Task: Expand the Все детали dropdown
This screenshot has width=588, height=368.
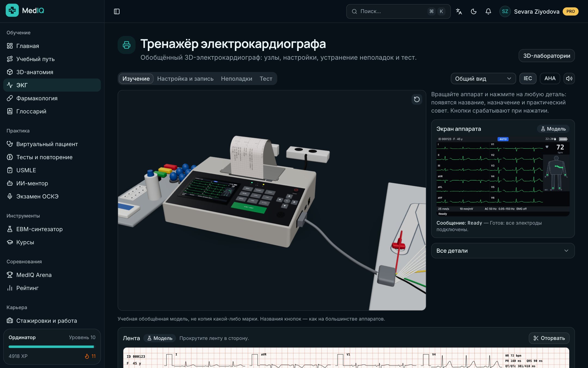Action: [x=503, y=251]
